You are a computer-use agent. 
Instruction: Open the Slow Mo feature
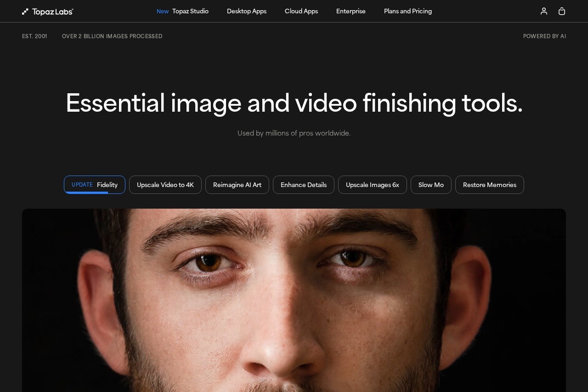pyautogui.click(x=431, y=185)
